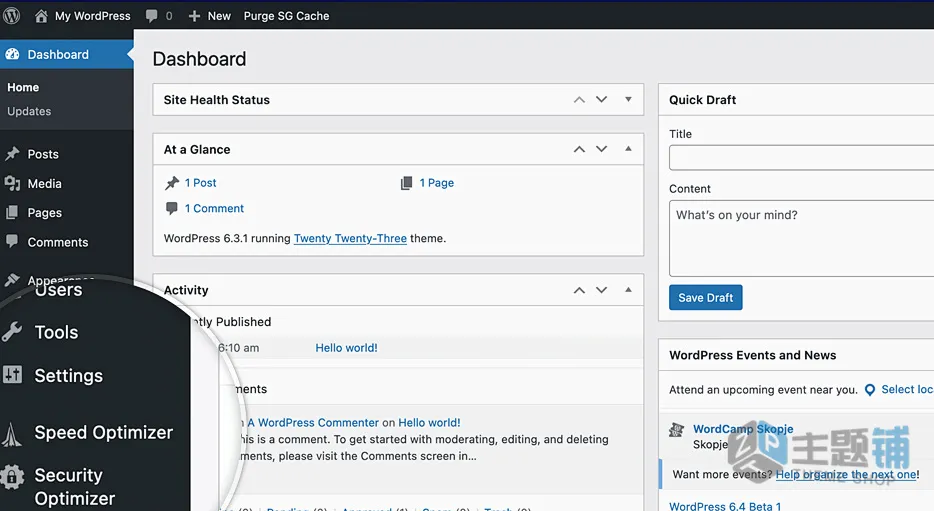Move Activity panel down
The height and width of the screenshot is (511, 934).
coord(602,290)
